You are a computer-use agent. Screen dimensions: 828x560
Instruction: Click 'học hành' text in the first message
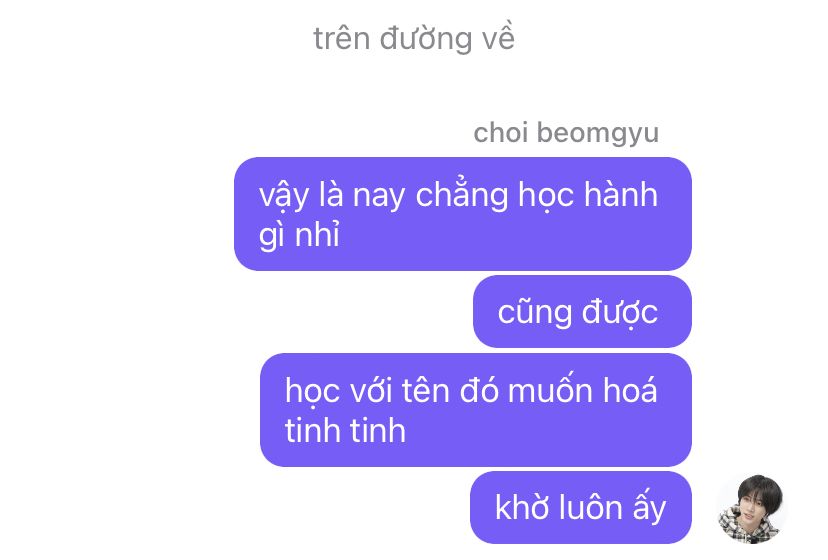tap(588, 195)
